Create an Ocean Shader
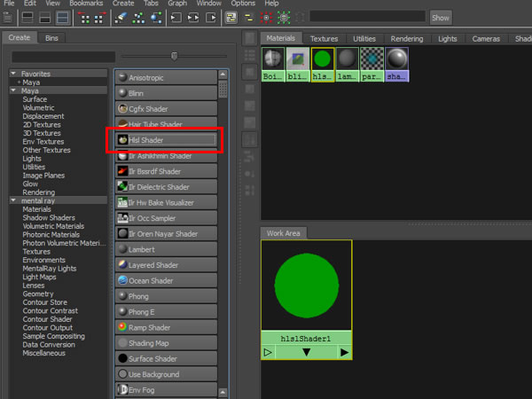 point(166,280)
